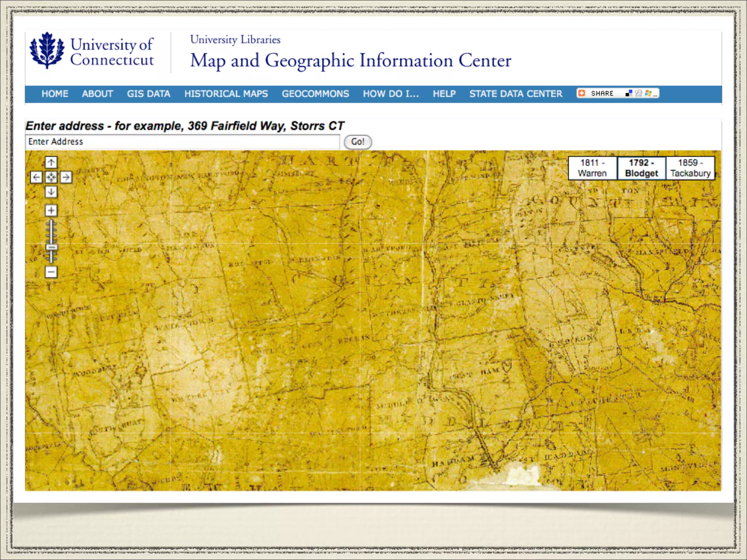Pan the map west with left arrow
This screenshot has height=560, width=747.
click(36, 178)
